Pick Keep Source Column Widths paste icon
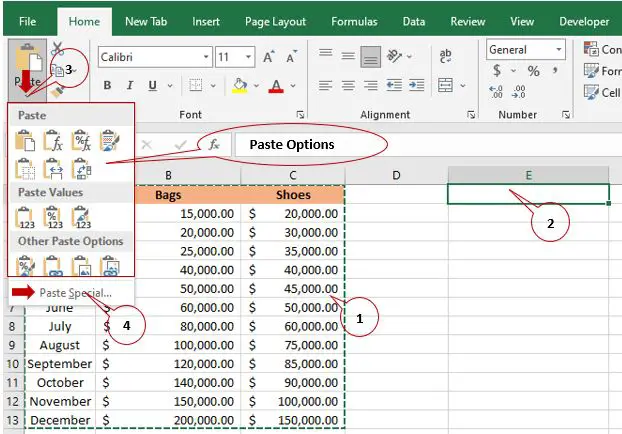 point(53,169)
